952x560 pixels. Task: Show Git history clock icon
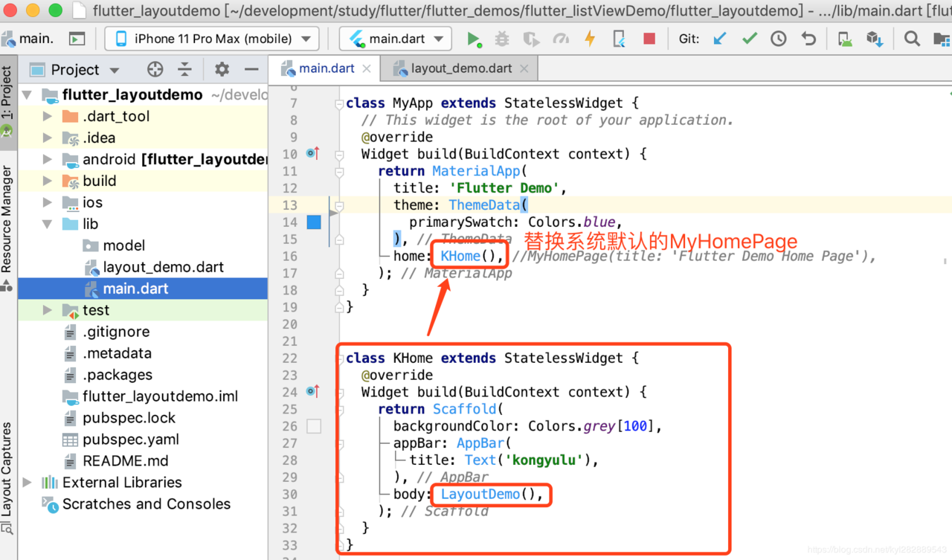(779, 39)
